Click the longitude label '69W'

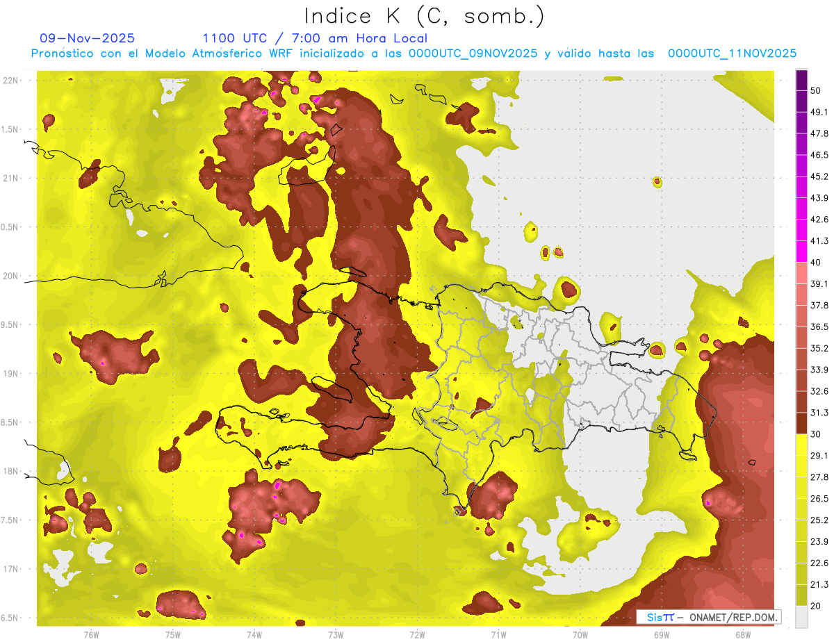(x=662, y=635)
